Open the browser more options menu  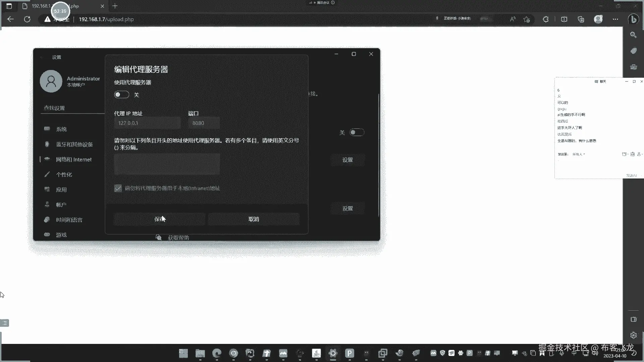[615, 19]
